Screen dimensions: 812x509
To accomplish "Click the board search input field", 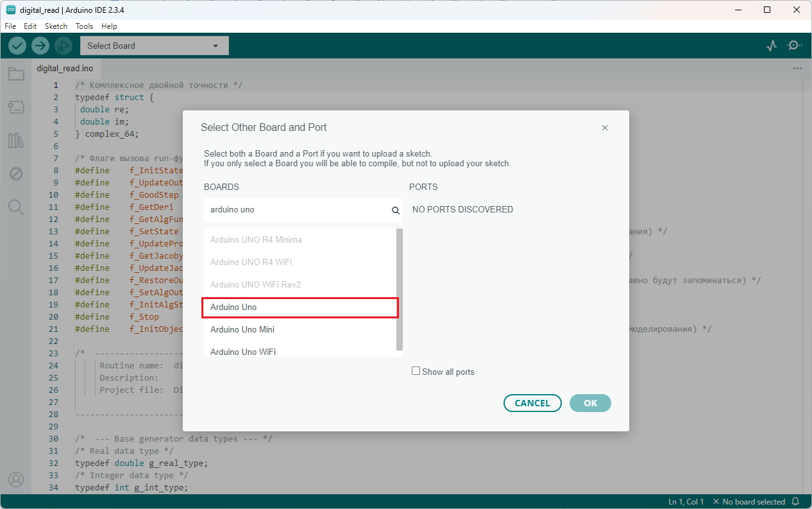I will point(296,210).
